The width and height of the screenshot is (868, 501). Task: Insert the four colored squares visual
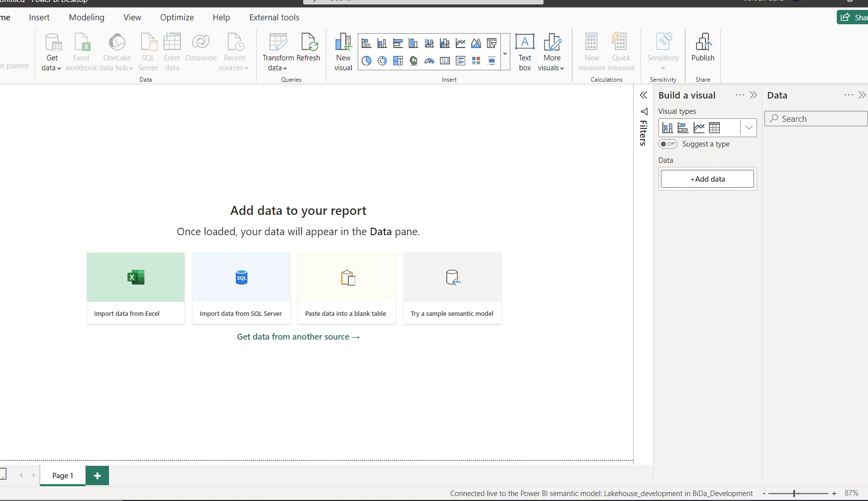pyautogui.click(x=476, y=61)
